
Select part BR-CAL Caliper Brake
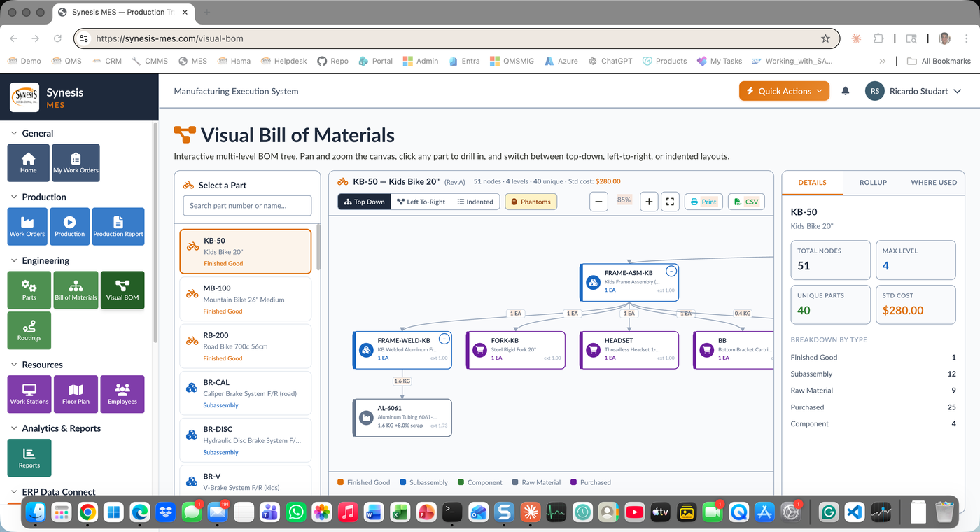pos(246,393)
